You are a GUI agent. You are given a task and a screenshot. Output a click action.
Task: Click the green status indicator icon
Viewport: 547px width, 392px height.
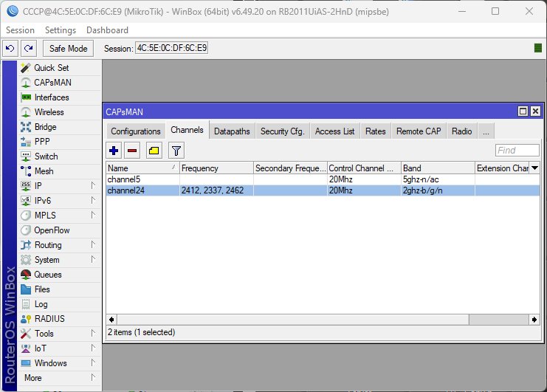pos(538,48)
